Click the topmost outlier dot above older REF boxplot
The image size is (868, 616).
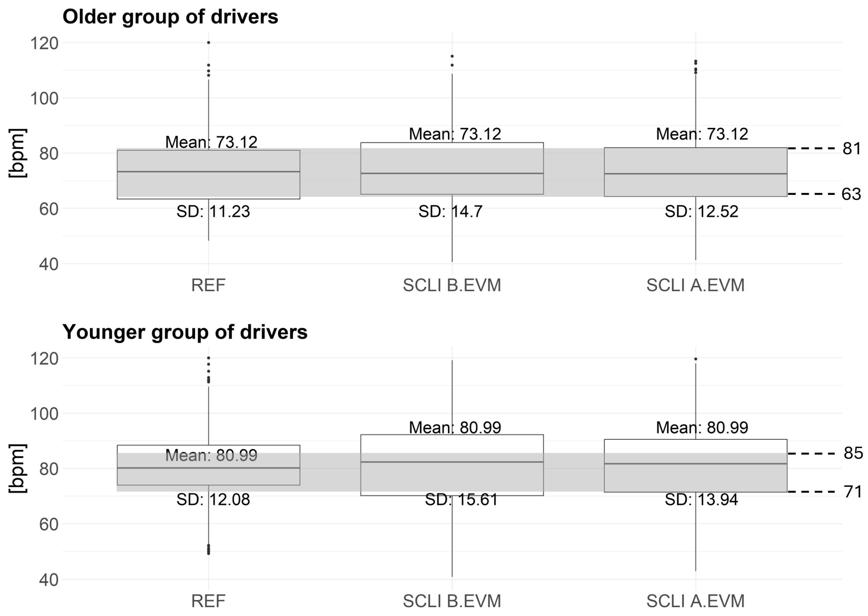point(209,42)
